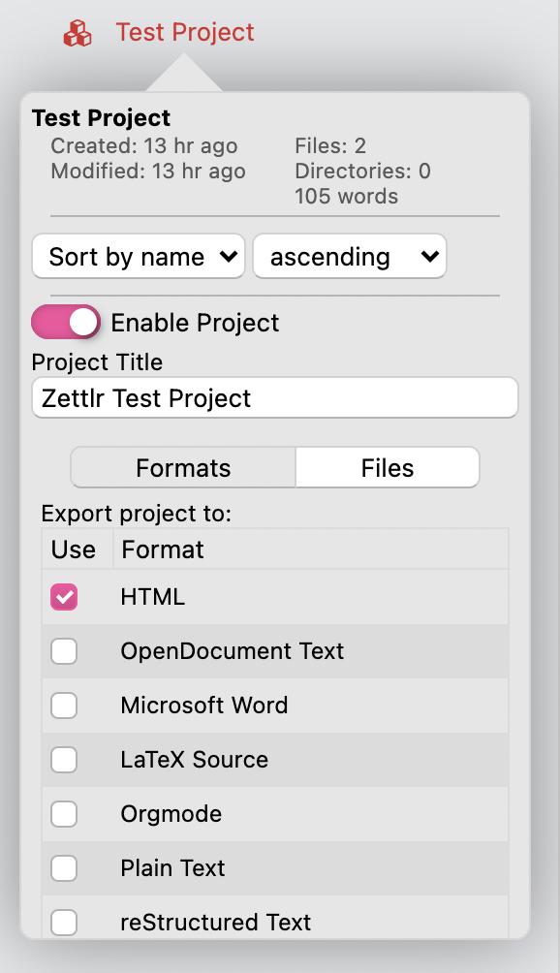Screen dimensions: 560x973
Task: Enable OpenDocument Text export
Action: click(x=63, y=651)
